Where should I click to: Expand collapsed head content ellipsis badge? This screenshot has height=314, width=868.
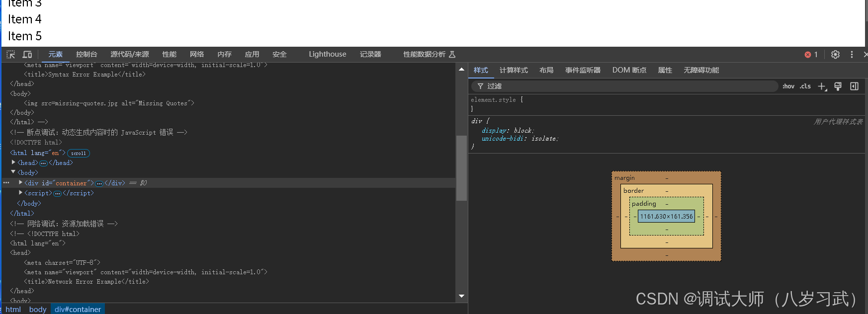[43, 163]
